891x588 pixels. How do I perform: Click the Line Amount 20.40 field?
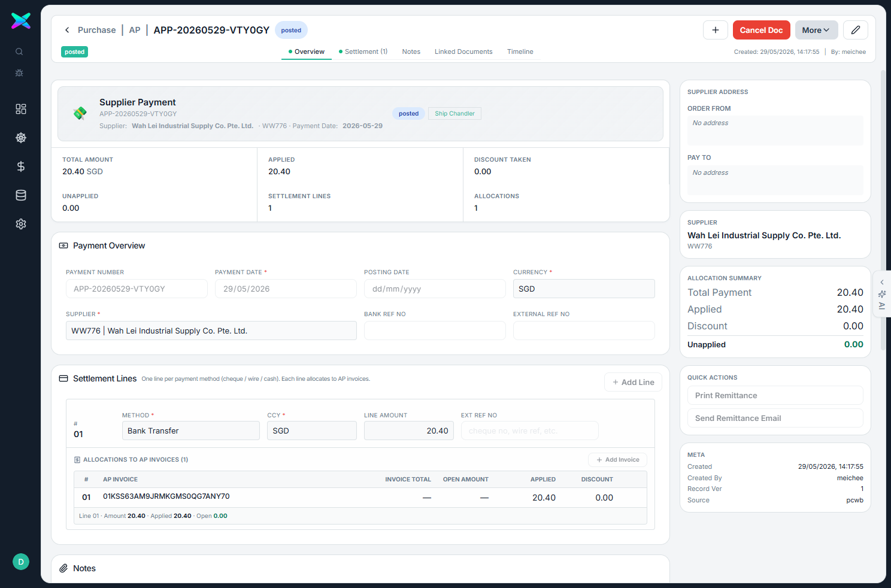[409, 431]
